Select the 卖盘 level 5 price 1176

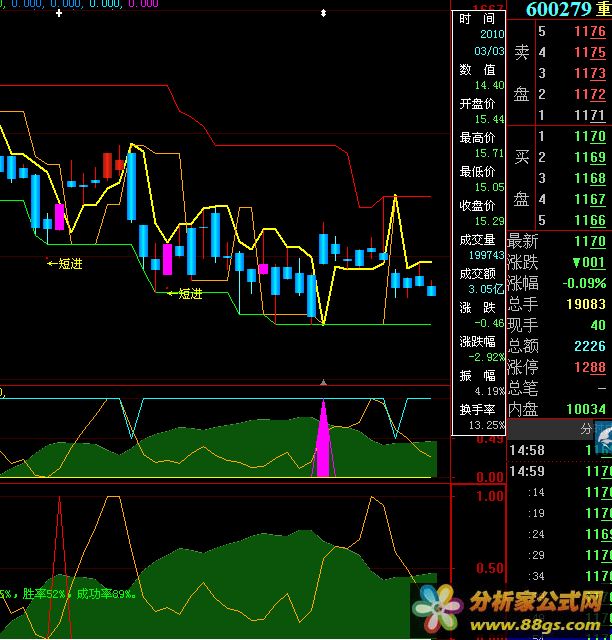click(x=590, y=31)
